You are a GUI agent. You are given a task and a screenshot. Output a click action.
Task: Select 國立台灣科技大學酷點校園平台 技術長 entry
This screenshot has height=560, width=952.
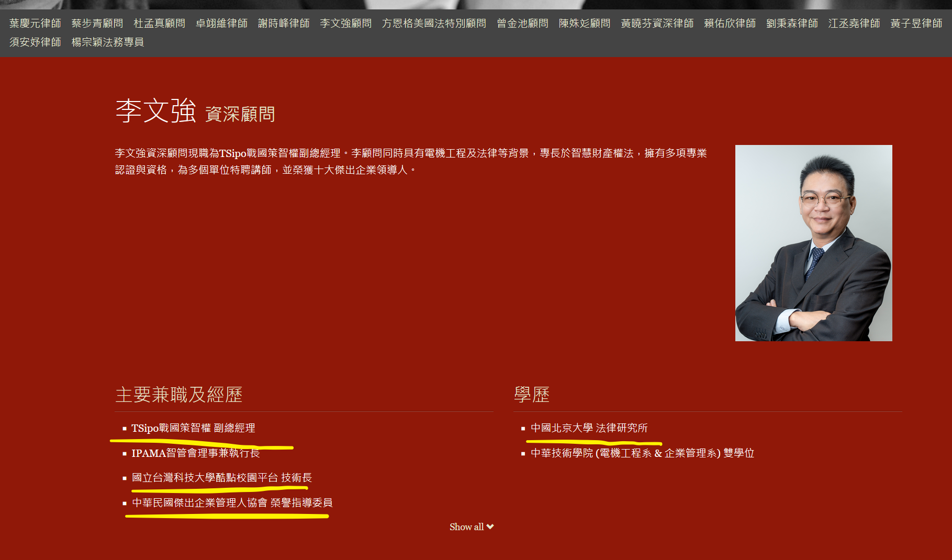click(x=222, y=478)
